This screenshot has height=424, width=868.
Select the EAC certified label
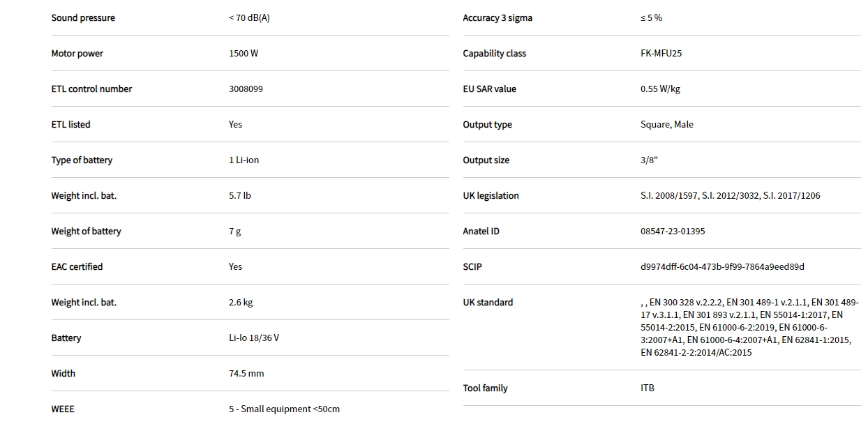[77, 267]
